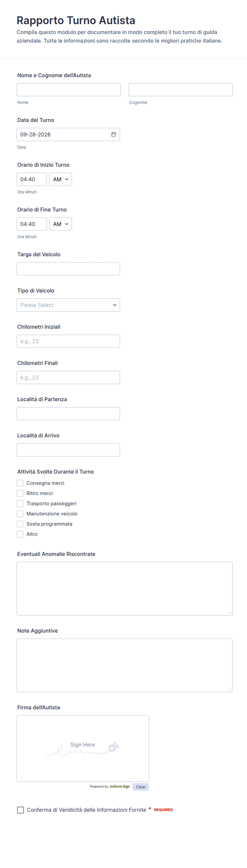Click the pen icon in signature box
The height and width of the screenshot is (868, 247).
tap(113, 747)
